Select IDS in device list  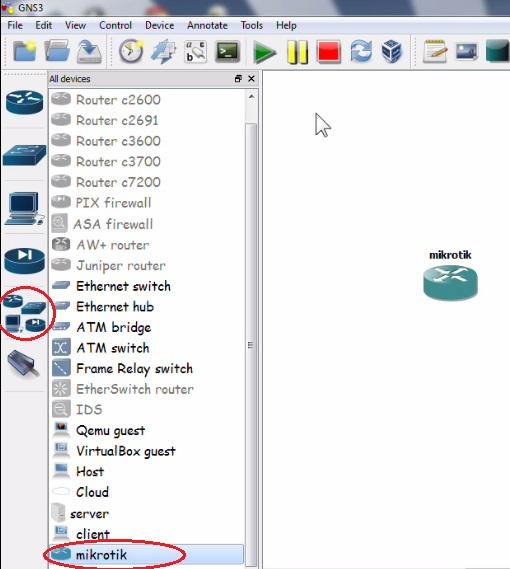(x=147, y=410)
